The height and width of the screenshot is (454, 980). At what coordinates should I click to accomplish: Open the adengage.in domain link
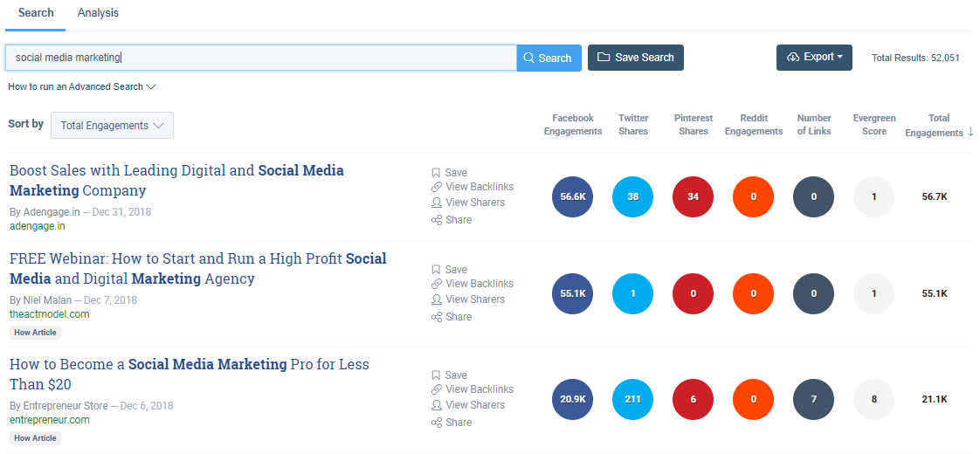point(38,226)
